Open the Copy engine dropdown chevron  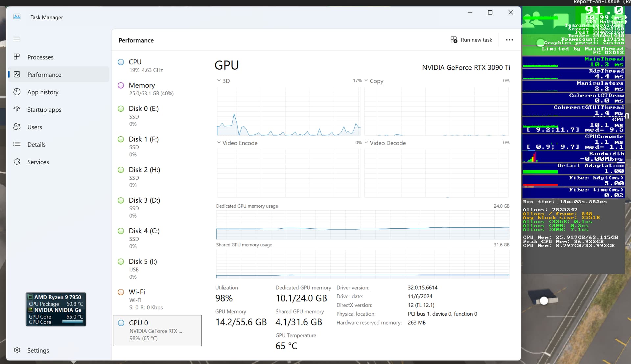[366, 80]
